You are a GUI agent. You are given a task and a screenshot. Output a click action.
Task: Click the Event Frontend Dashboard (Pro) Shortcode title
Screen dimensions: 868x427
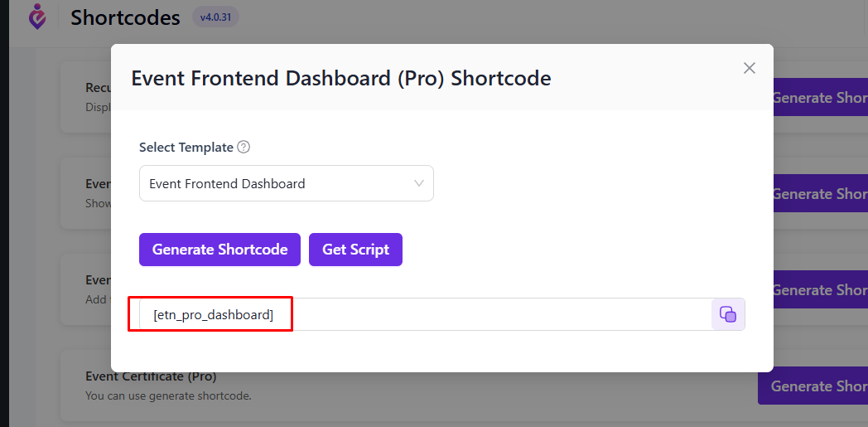(x=341, y=78)
